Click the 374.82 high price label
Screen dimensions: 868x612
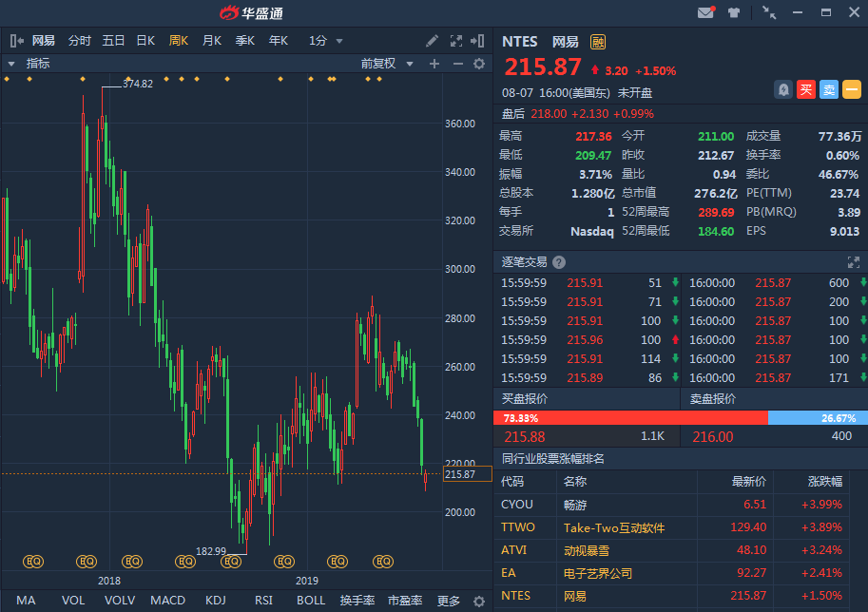pos(138,85)
